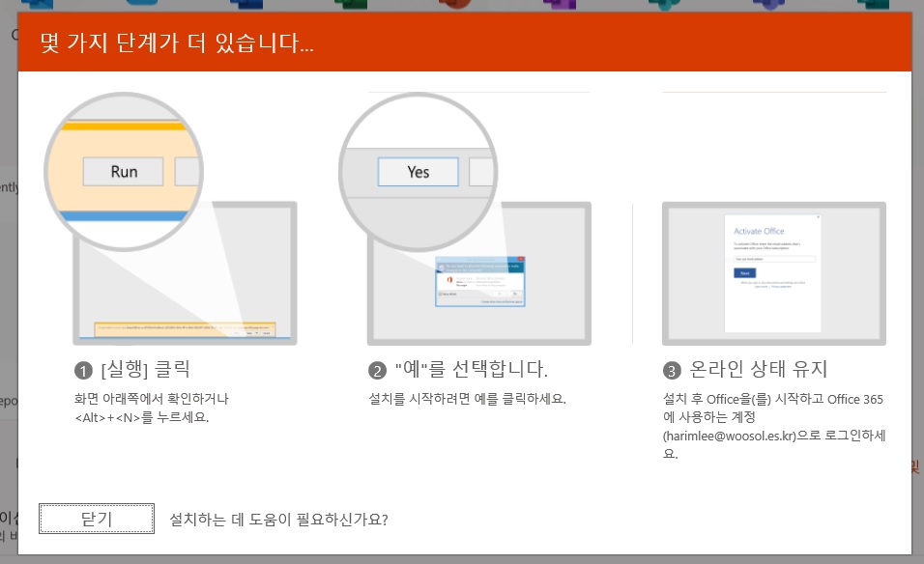Click the text <Alt>+<N>를 누르세요.
Image resolution: width=924 pixels, height=564 pixels.
[142, 417]
